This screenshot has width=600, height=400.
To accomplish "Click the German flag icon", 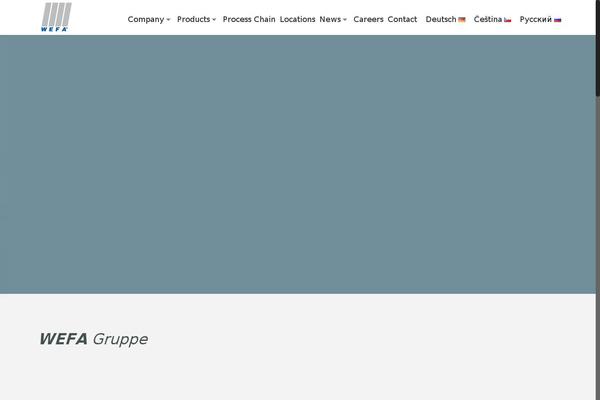I will click(x=462, y=20).
